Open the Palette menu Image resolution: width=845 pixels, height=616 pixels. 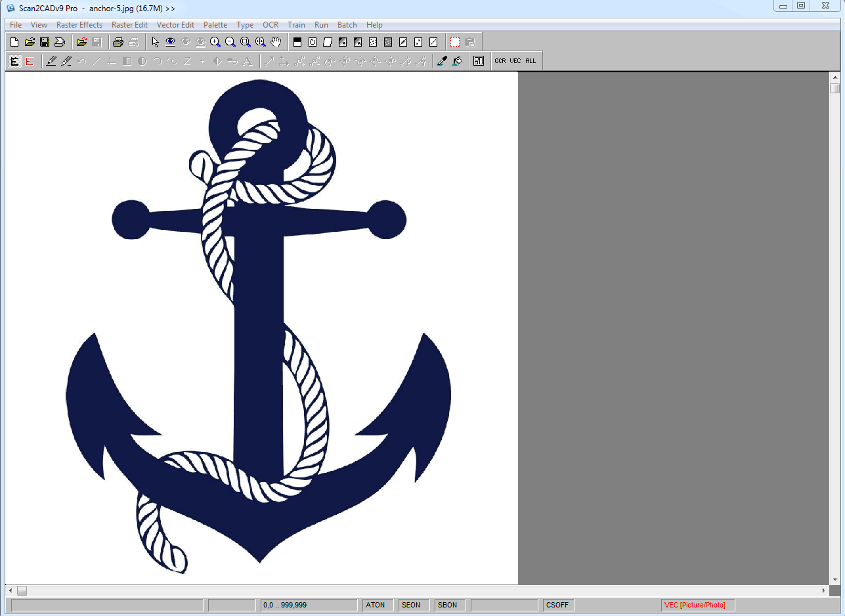[x=215, y=25]
